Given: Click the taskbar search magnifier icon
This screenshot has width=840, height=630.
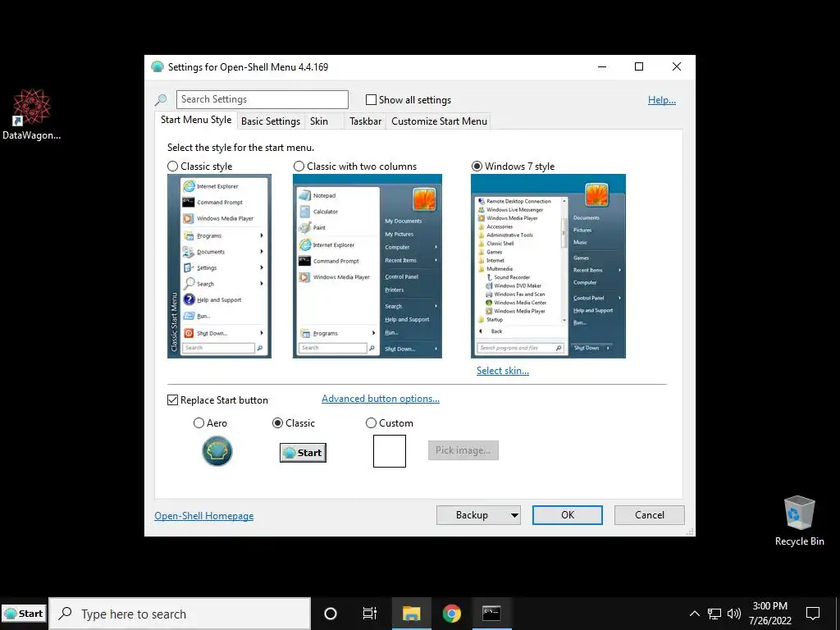Looking at the screenshot, I should [66, 614].
